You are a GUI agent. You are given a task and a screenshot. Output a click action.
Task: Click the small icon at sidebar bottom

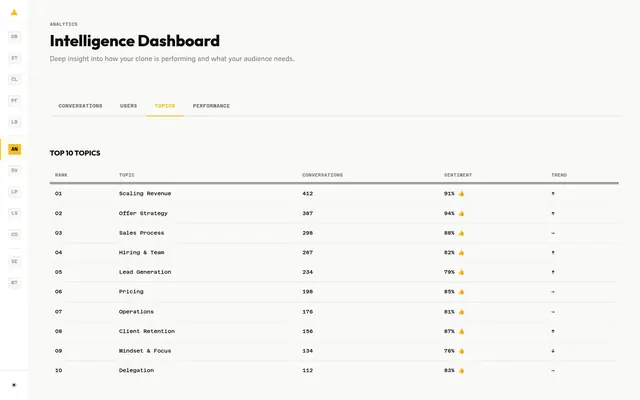tap(14, 385)
